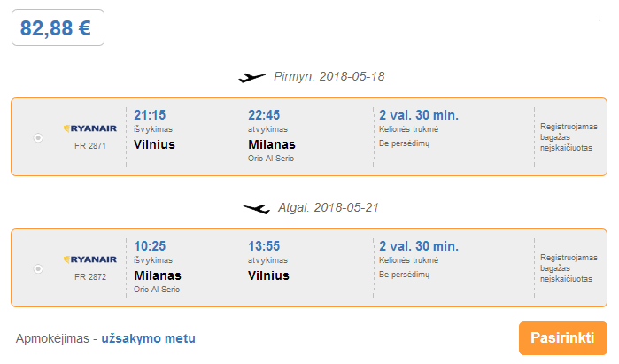The image size is (619, 364).
Task: Click outbound Registruojamas bagažas neįskaičiuotas note
Action: pos(569,137)
